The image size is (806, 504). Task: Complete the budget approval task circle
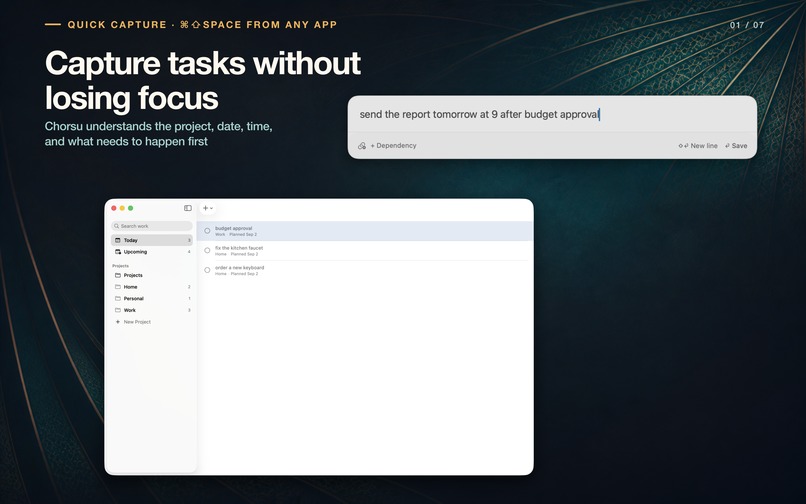pos(207,231)
